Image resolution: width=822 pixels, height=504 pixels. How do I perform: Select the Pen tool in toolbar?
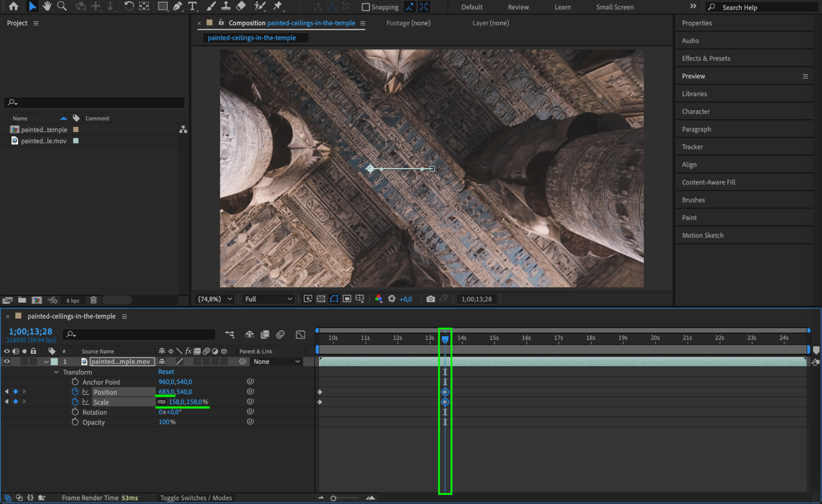178,6
